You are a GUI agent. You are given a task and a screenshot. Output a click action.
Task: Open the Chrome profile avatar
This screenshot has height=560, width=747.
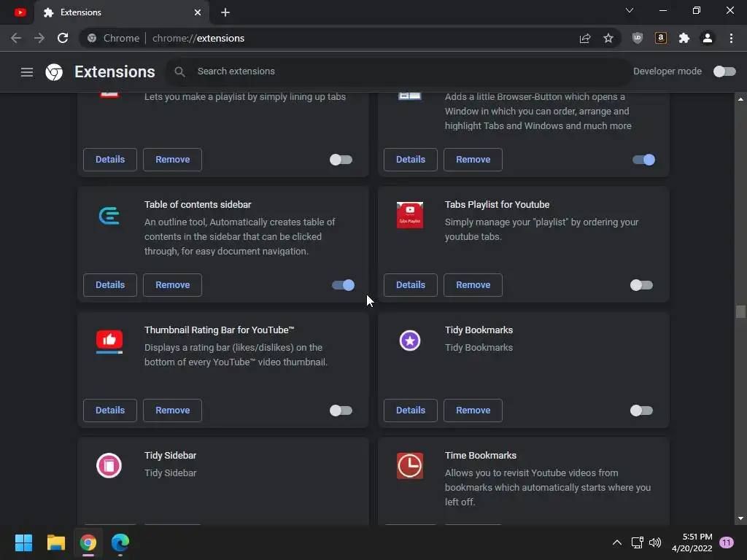click(x=708, y=38)
